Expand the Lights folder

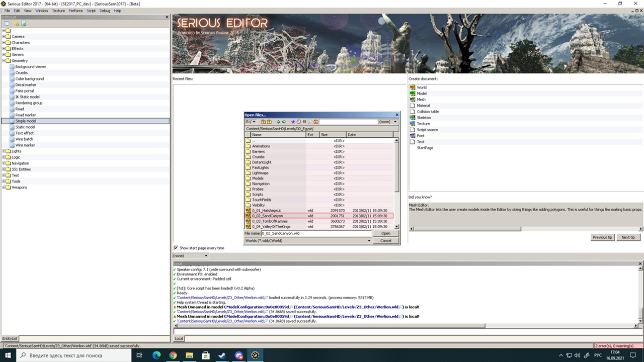pos(4,151)
